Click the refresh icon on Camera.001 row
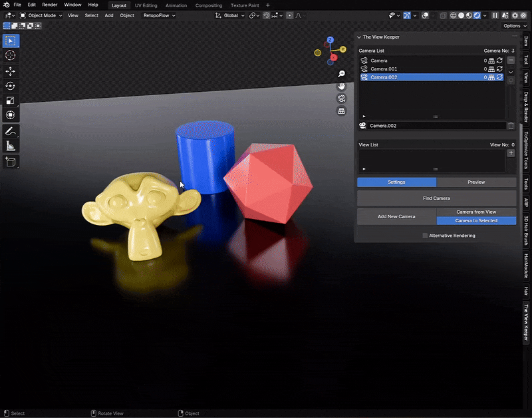532x418 pixels. coord(499,69)
